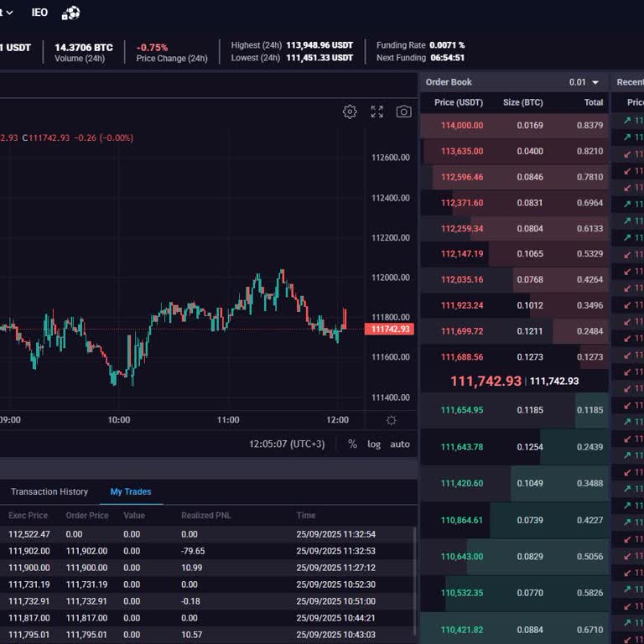This screenshot has width=644, height=644.
Task: Toggle auto scale on chart
Action: (x=400, y=444)
